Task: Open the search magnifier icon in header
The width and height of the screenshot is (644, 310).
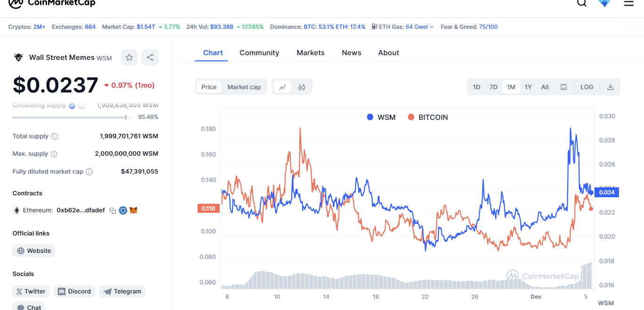Action: coord(582,3)
